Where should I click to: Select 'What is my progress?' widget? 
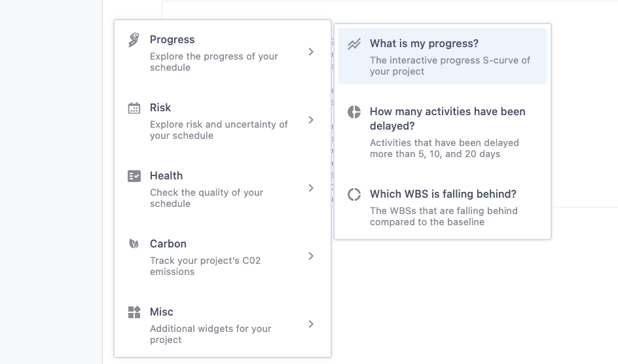click(442, 56)
